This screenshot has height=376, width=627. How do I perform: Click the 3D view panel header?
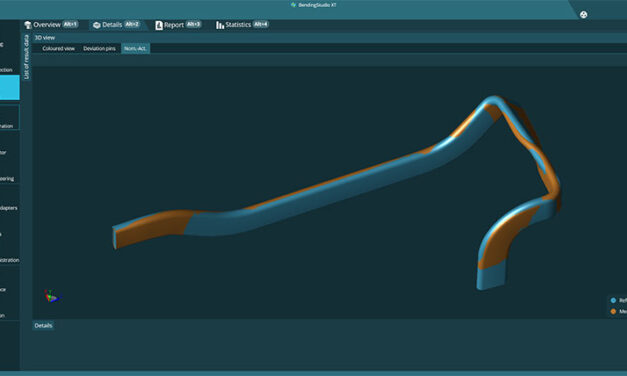[x=45, y=38]
